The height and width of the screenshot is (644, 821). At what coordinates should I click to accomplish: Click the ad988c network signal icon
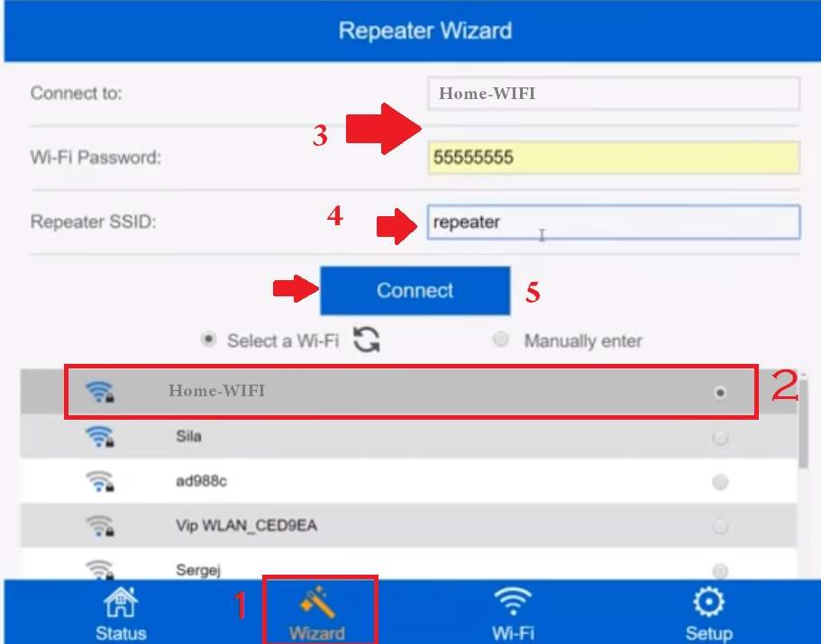click(100, 482)
